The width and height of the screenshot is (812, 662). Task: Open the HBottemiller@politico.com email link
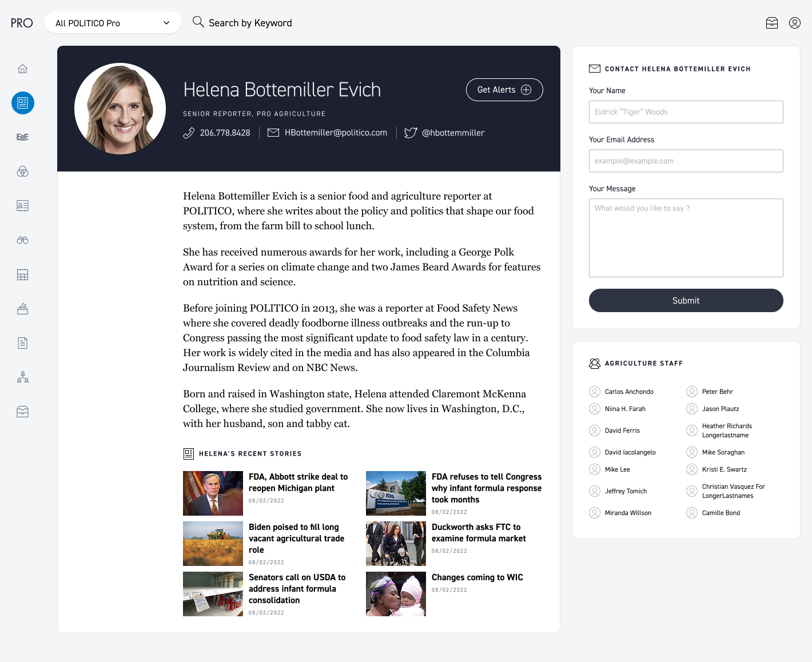click(x=336, y=133)
